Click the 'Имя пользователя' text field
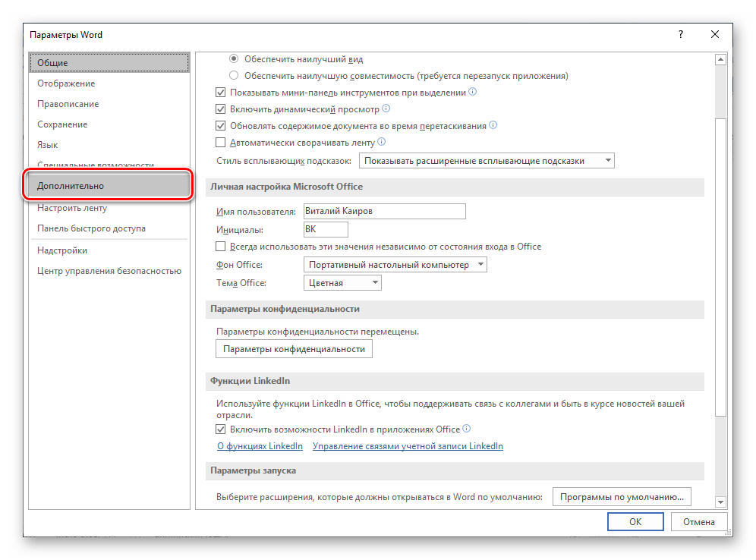The height and width of the screenshot is (560, 756). tap(383, 212)
